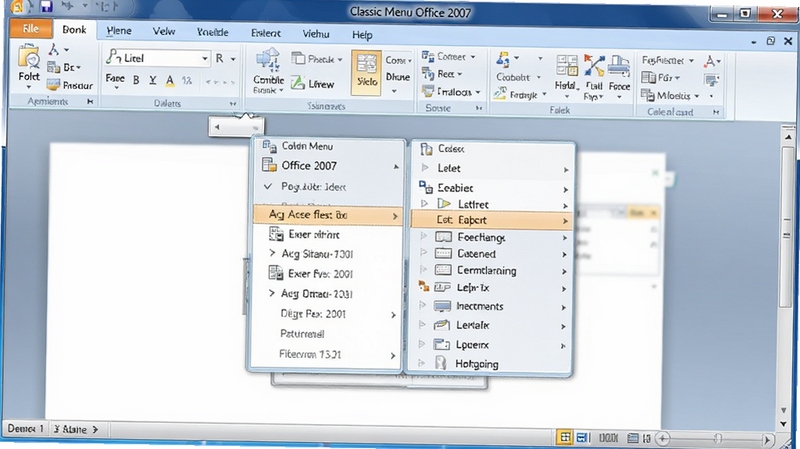The image size is (800, 449).
Task: Click the Phade icon button
Action: point(316,59)
